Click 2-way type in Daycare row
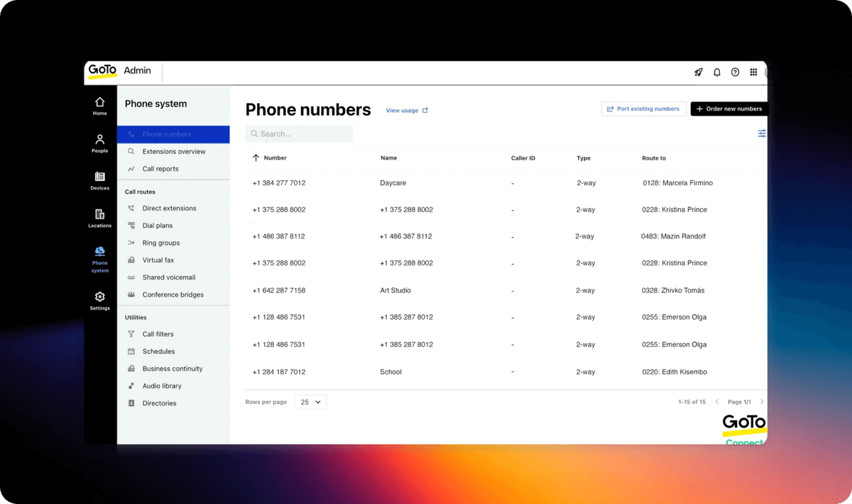The width and height of the screenshot is (852, 504). 586,183
